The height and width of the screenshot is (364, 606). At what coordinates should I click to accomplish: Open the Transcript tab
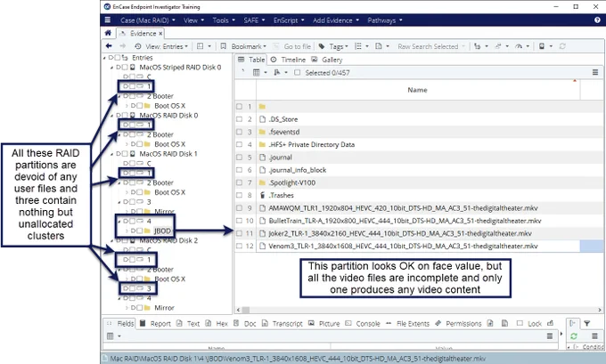point(283,323)
